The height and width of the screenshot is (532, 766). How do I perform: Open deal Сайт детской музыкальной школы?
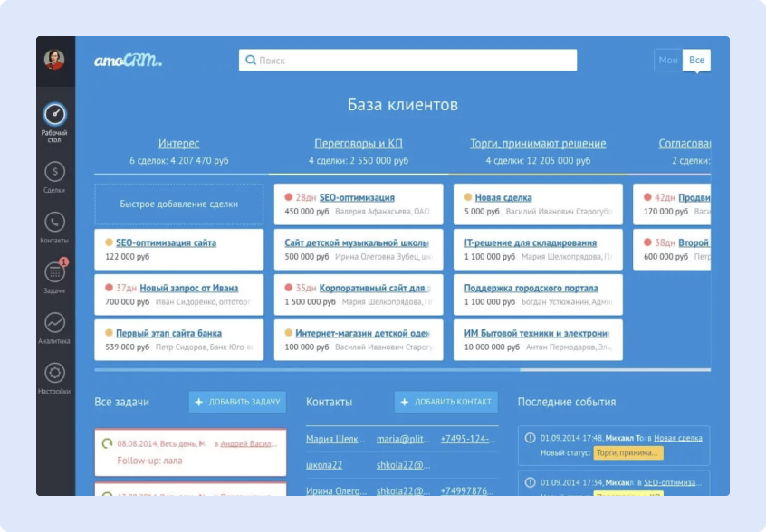coord(357,242)
